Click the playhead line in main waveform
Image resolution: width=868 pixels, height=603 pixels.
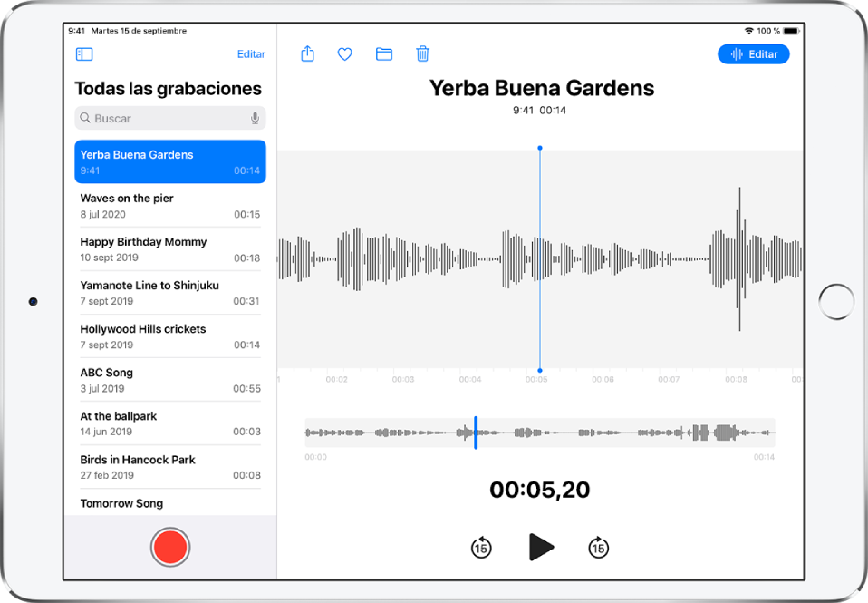click(540, 258)
